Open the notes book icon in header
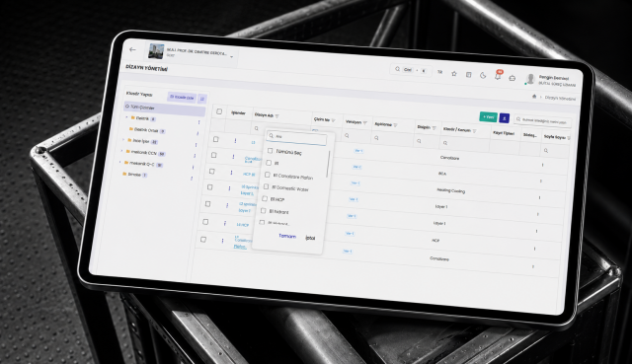 [468, 75]
